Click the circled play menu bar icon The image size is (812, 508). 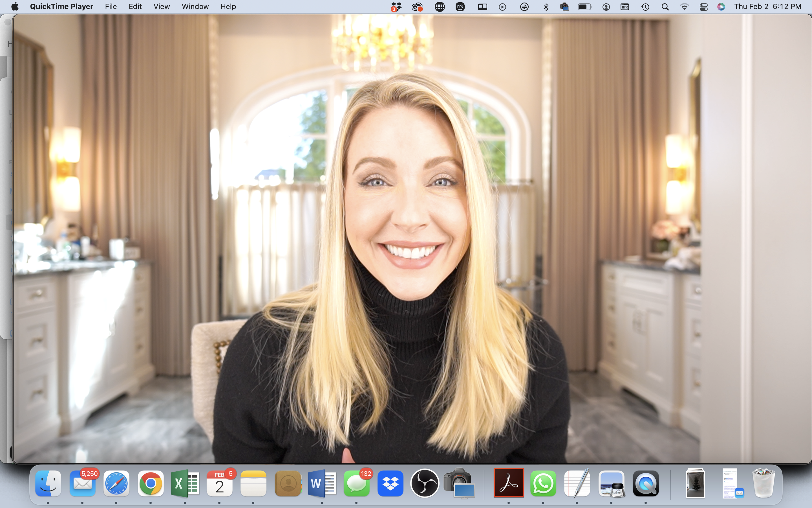[502, 7]
